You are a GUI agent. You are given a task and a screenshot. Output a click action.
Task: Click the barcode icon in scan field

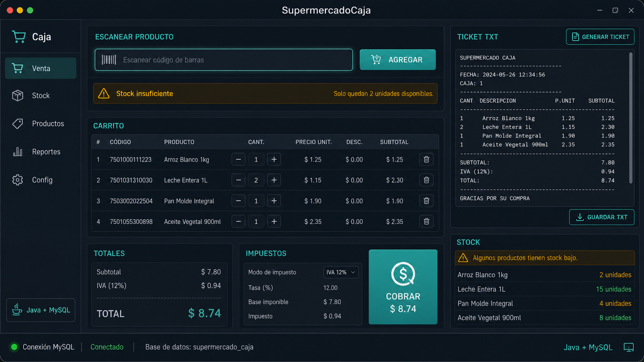109,60
